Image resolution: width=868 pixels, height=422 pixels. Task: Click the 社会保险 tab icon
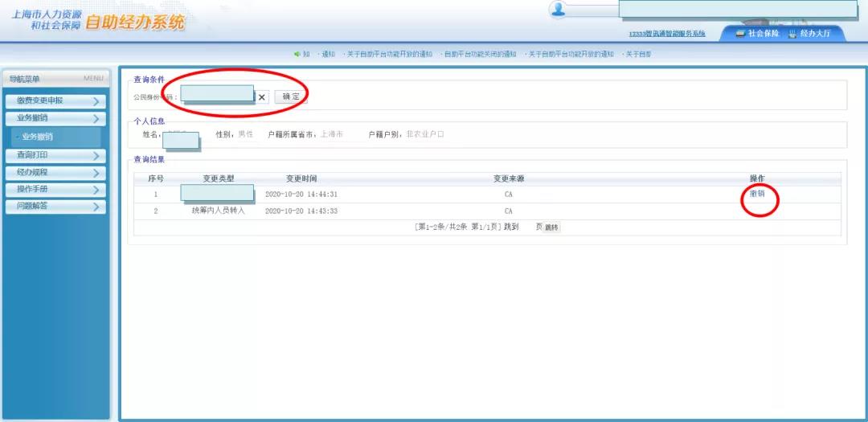[x=741, y=34]
